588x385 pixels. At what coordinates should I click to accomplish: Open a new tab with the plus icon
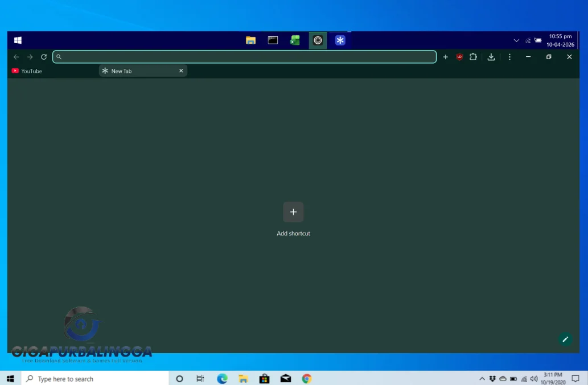tap(446, 57)
